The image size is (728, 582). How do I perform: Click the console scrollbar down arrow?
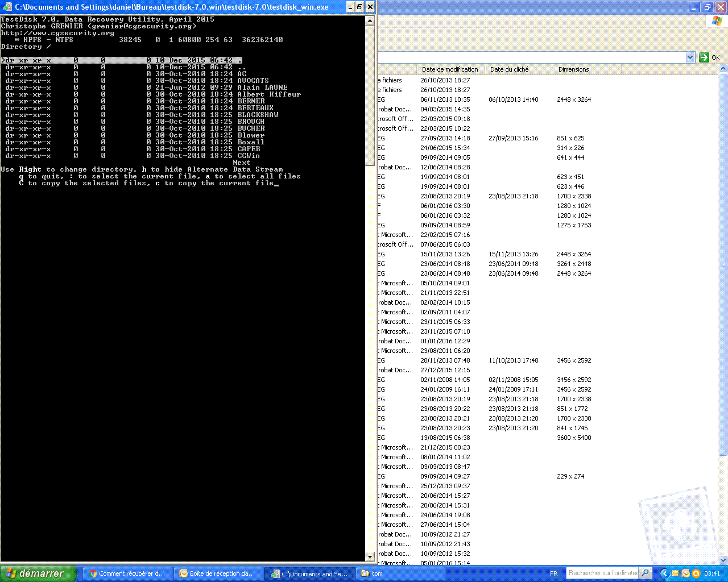coord(370,557)
